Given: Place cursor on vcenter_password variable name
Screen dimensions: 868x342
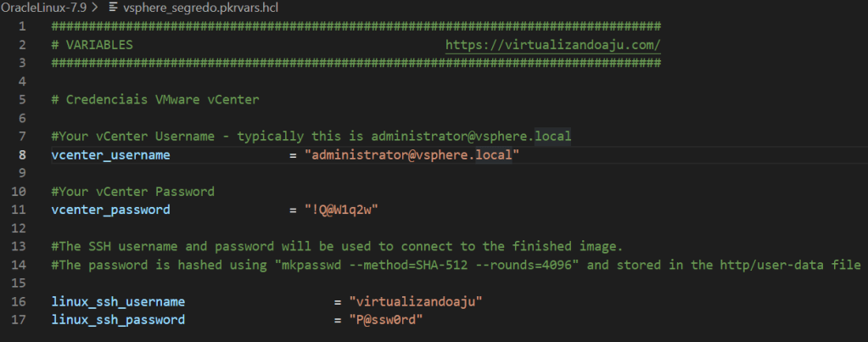Looking at the screenshot, I should tap(110, 210).
